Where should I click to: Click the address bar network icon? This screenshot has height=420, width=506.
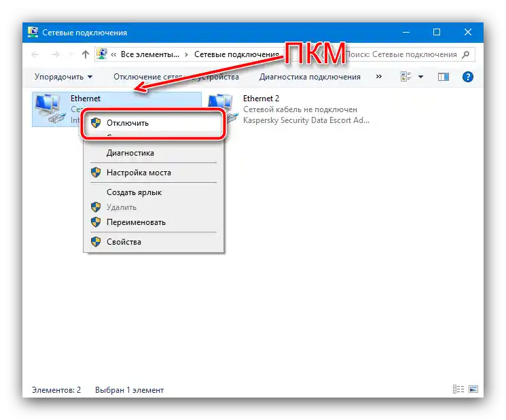coord(102,54)
